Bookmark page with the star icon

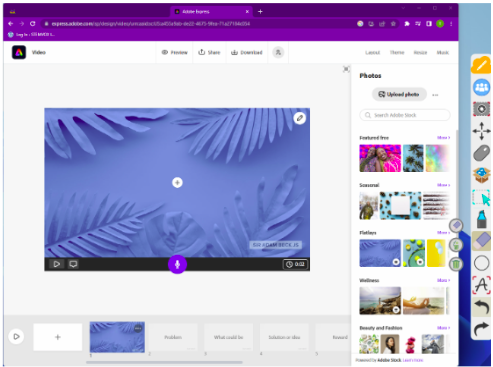(x=393, y=24)
